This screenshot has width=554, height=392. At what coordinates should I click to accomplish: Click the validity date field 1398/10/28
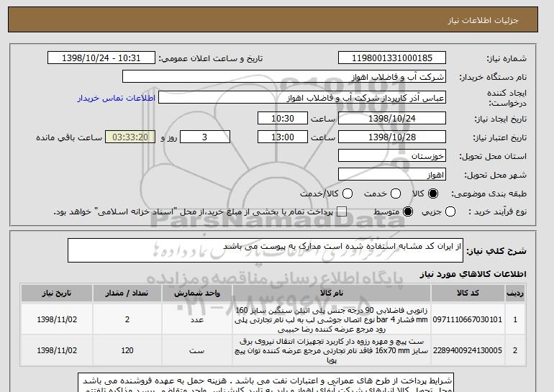point(392,137)
